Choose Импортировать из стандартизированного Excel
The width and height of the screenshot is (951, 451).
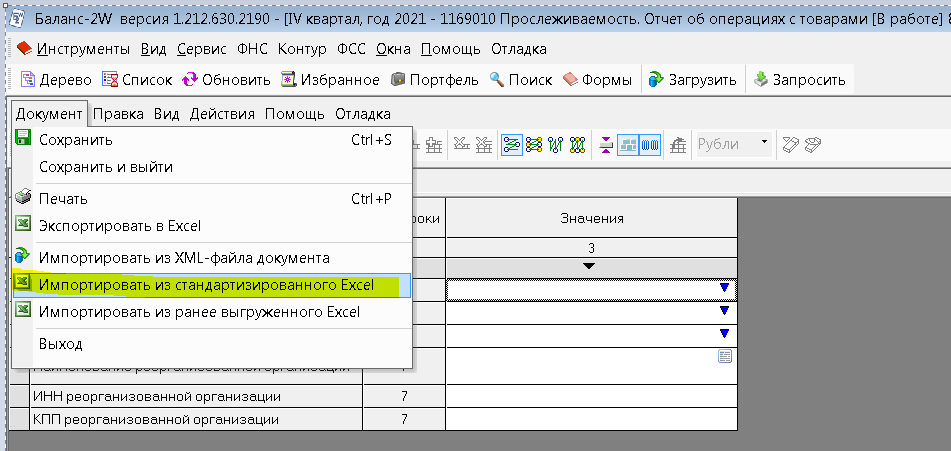tap(206, 285)
